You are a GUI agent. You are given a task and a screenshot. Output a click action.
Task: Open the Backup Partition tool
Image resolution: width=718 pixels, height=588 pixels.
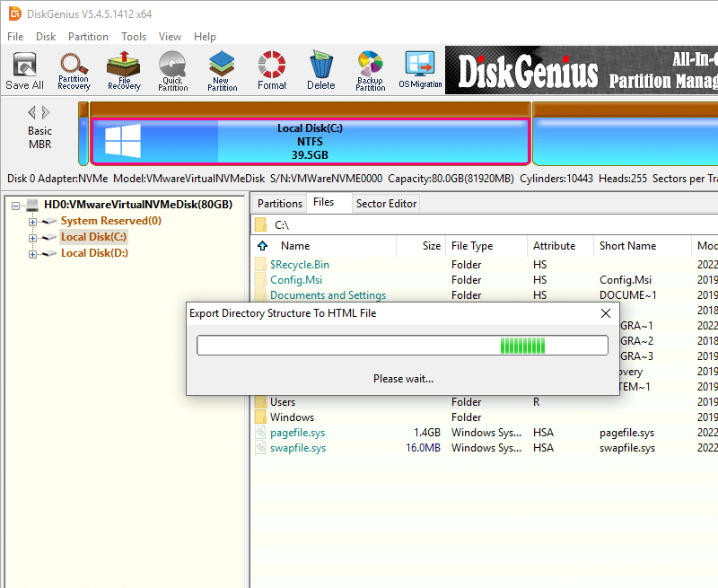[x=371, y=71]
